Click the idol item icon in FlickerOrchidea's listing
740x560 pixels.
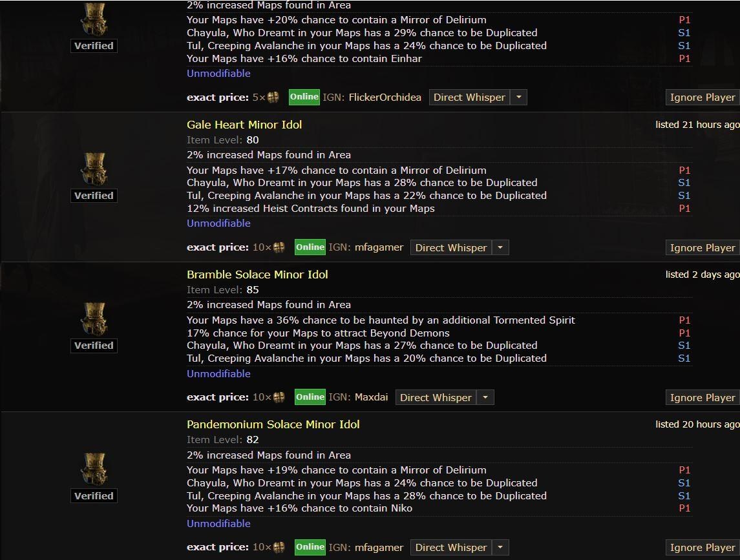coord(94,19)
